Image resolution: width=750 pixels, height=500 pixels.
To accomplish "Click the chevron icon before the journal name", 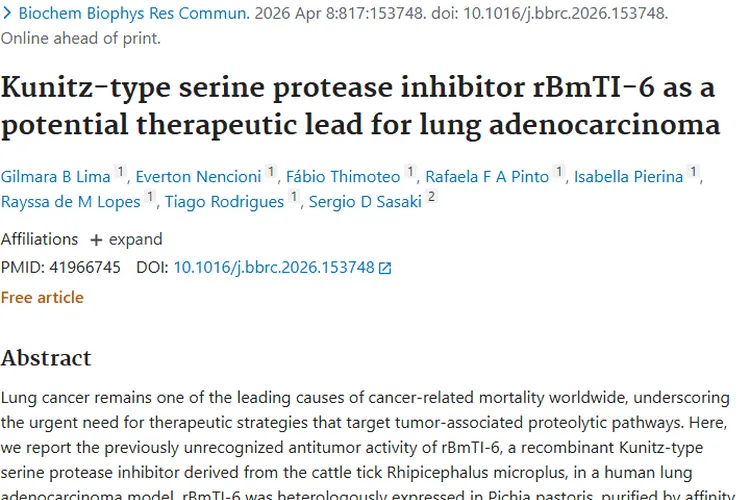I will click(7, 14).
